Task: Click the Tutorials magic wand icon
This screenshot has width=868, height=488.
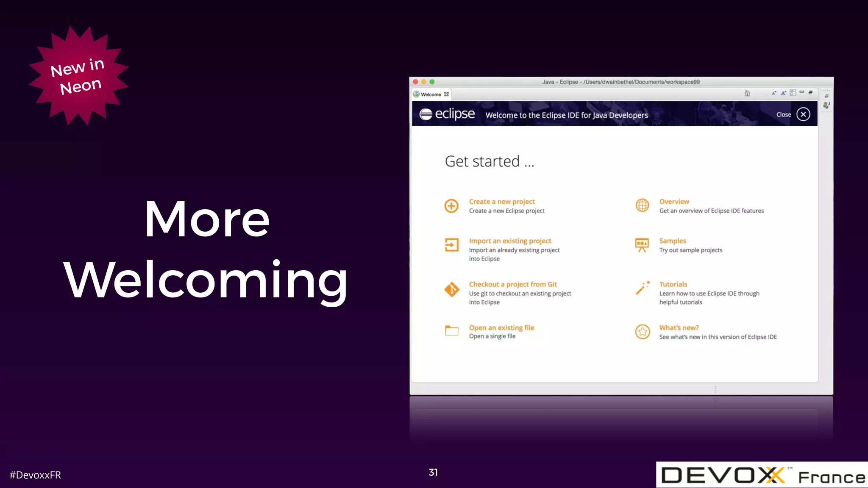Action: coord(642,288)
